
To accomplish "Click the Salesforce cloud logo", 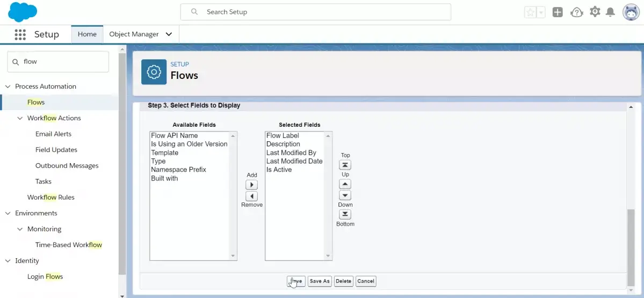I will 23,12.
